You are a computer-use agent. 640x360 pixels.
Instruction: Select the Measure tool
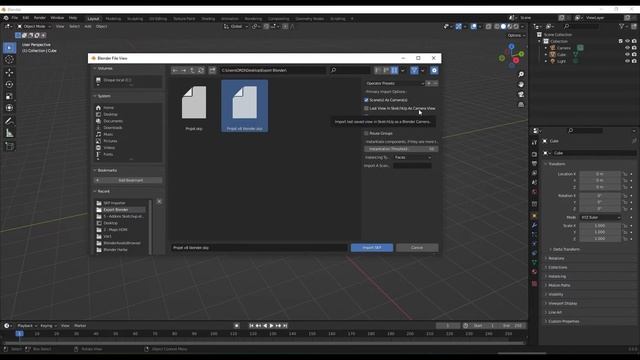pos(9,133)
